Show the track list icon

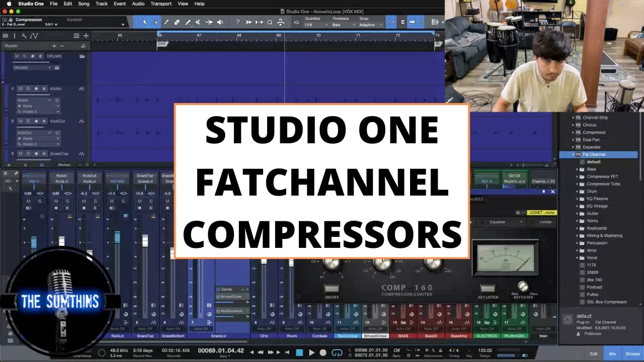pos(5,36)
